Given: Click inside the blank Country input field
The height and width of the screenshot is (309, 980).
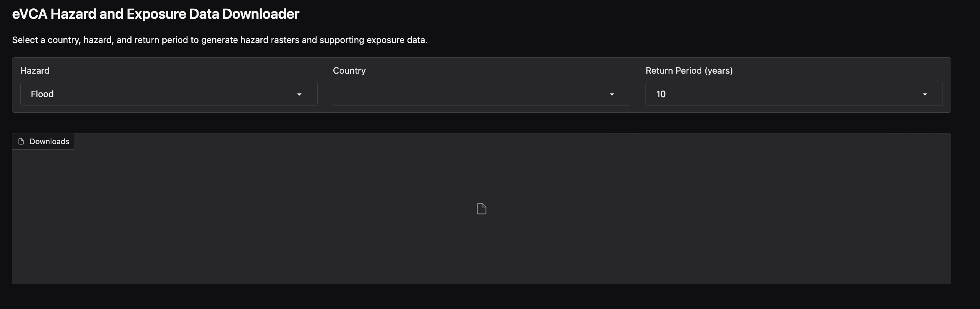Looking at the screenshot, I should pos(470,94).
